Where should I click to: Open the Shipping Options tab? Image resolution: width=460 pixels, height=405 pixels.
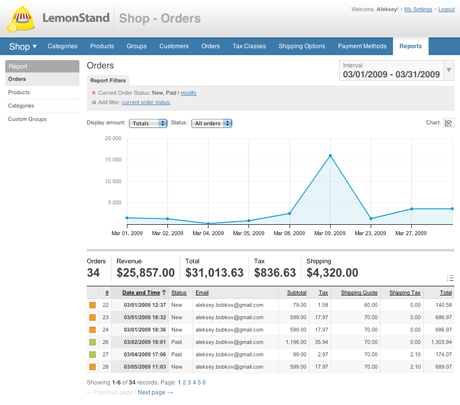[x=302, y=46]
